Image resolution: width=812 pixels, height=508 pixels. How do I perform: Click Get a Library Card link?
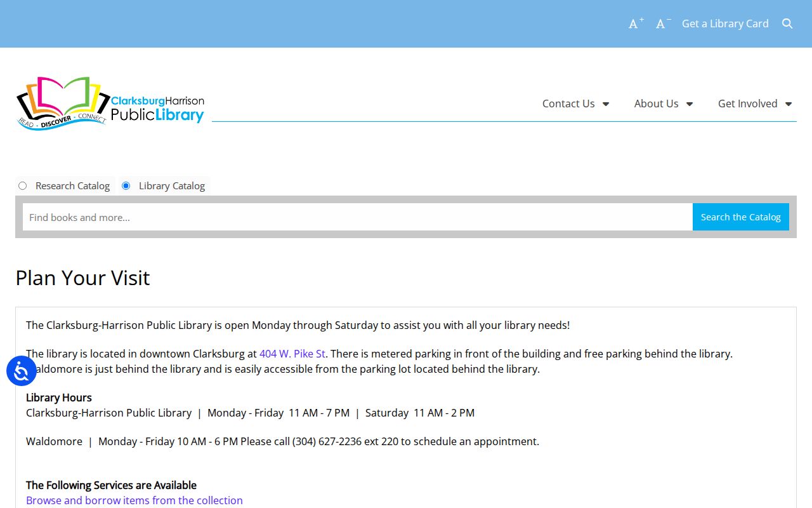pos(725,23)
